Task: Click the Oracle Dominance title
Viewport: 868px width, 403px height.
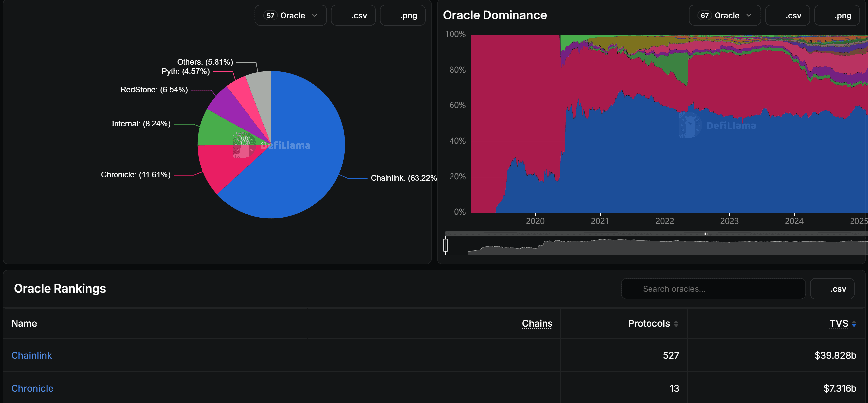Action: point(495,15)
